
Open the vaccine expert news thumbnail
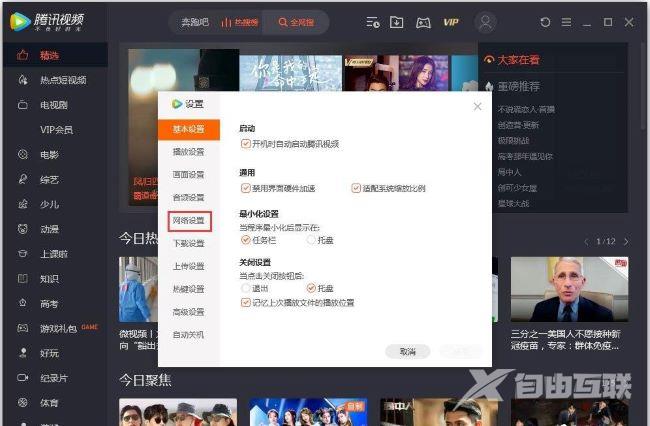tap(570, 289)
